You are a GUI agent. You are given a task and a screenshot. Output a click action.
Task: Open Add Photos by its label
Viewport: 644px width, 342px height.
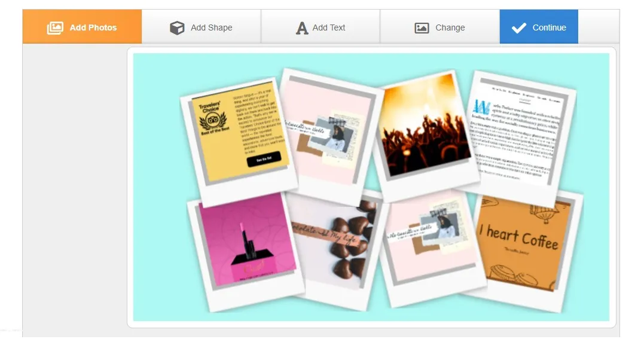(93, 28)
